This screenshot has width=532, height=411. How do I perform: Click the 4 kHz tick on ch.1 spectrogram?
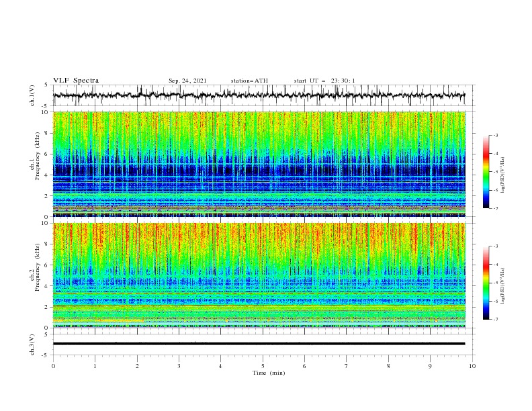47,175
